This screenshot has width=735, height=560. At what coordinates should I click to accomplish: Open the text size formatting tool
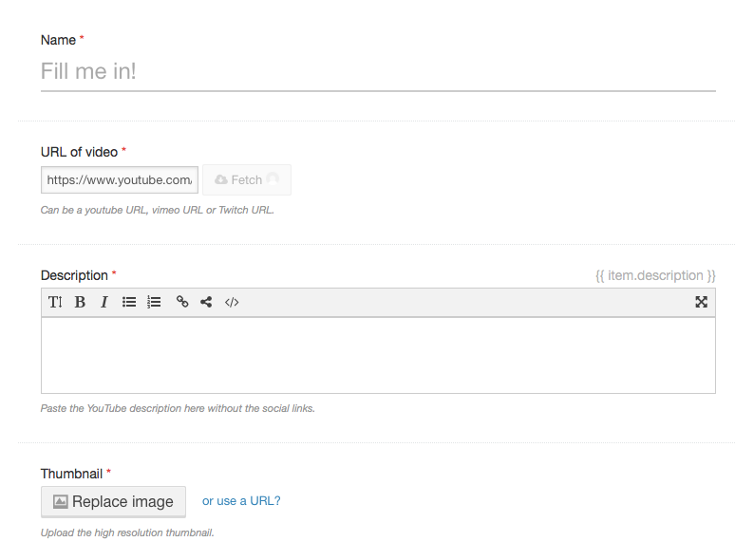click(55, 302)
